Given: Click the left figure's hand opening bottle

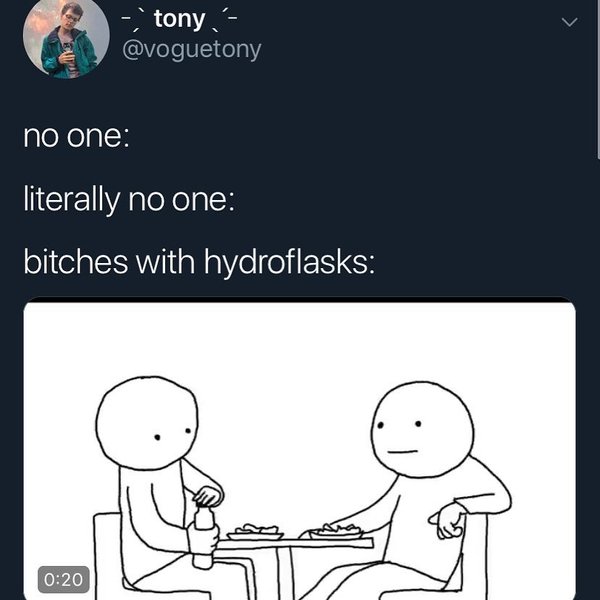Looking at the screenshot, I should [207, 495].
